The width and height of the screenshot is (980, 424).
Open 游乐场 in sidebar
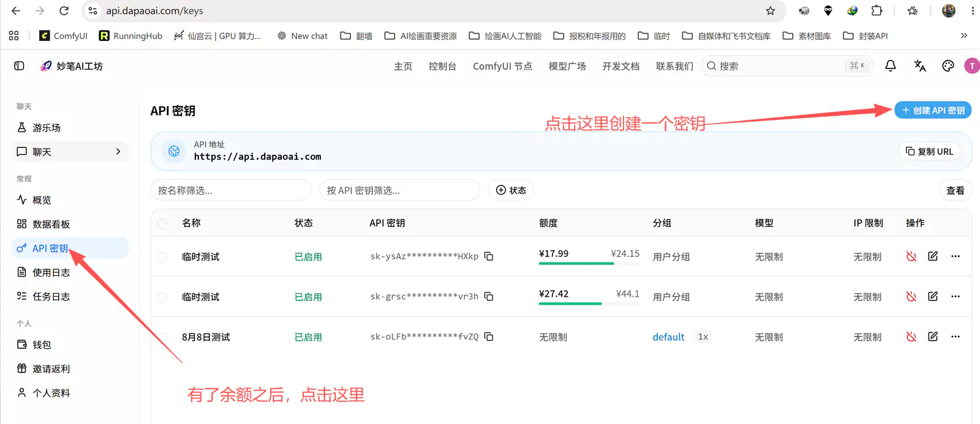click(x=70, y=127)
